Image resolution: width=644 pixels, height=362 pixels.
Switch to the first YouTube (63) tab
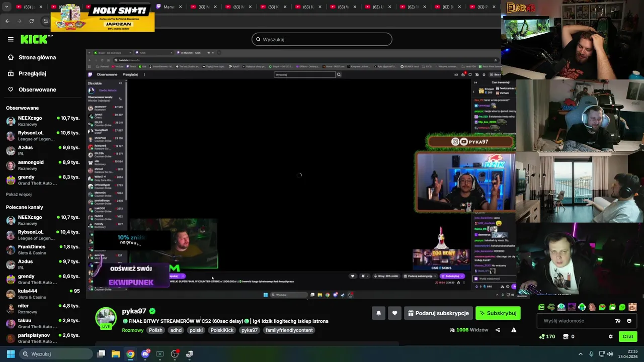[30, 7]
